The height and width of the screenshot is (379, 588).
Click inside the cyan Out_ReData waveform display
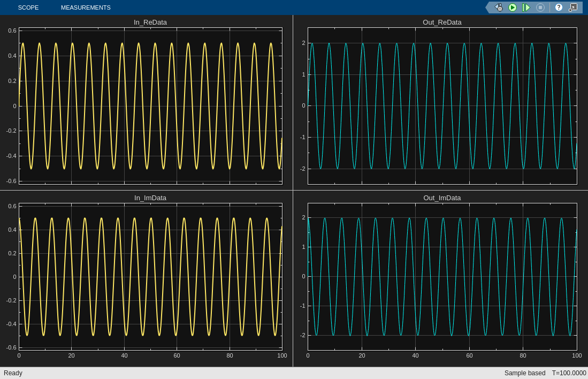click(x=442, y=106)
